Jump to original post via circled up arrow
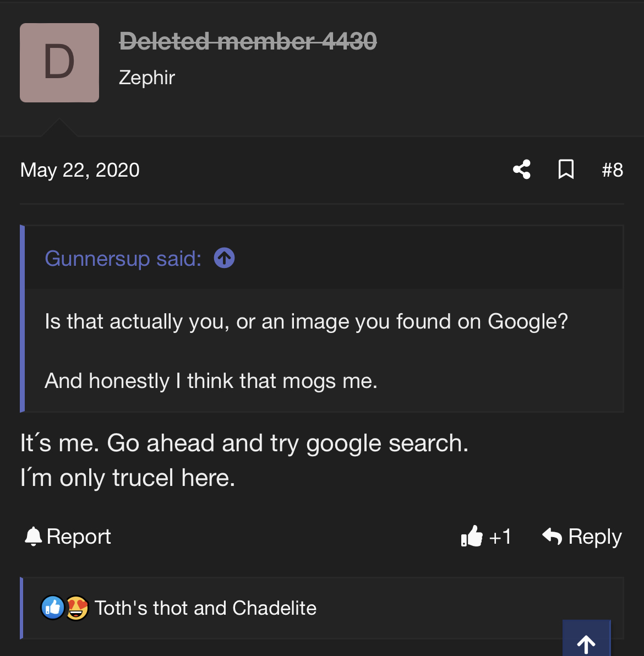Image resolution: width=644 pixels, height=656 pixels. tap(224, 258)
